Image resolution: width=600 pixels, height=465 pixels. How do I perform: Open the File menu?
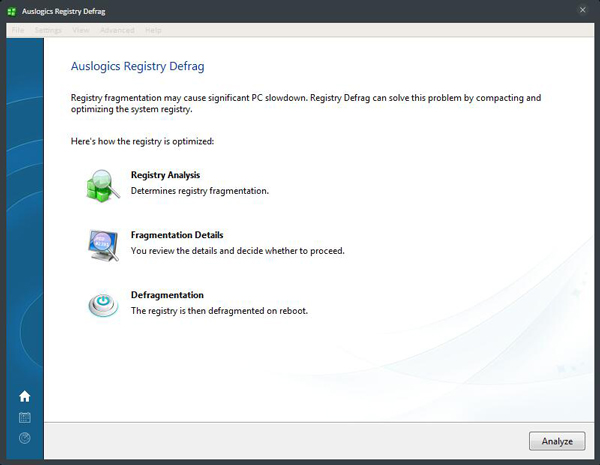click(x=18, y=30)
